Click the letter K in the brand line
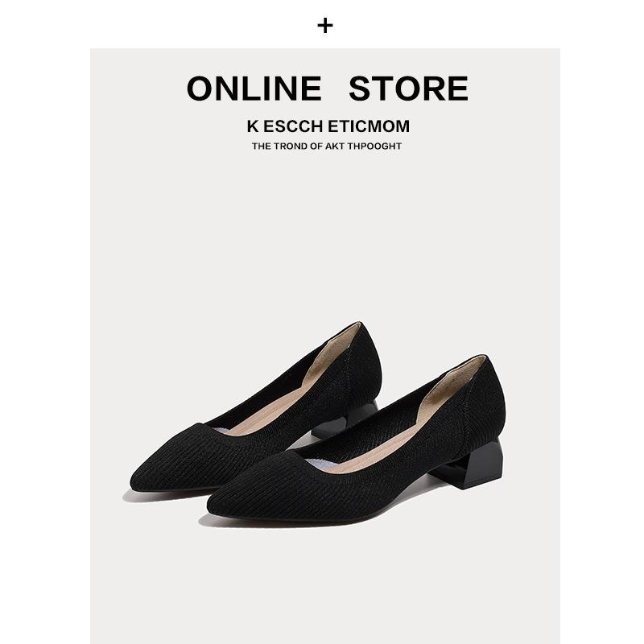Screen dimensions: 644x644 point(253,126)
